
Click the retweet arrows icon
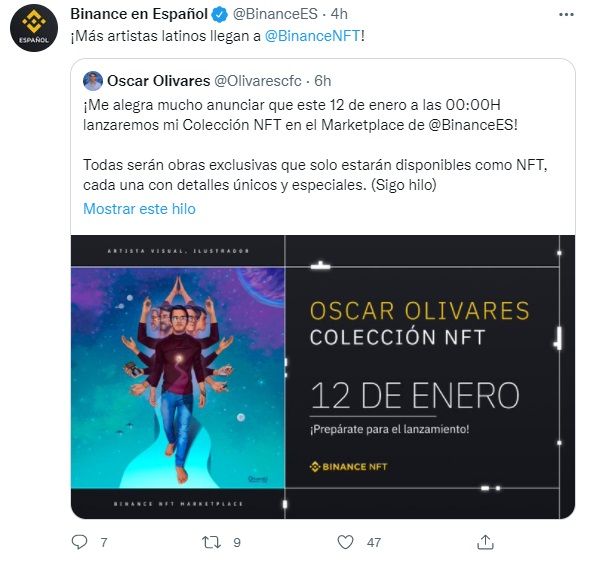tap(211, 542)
